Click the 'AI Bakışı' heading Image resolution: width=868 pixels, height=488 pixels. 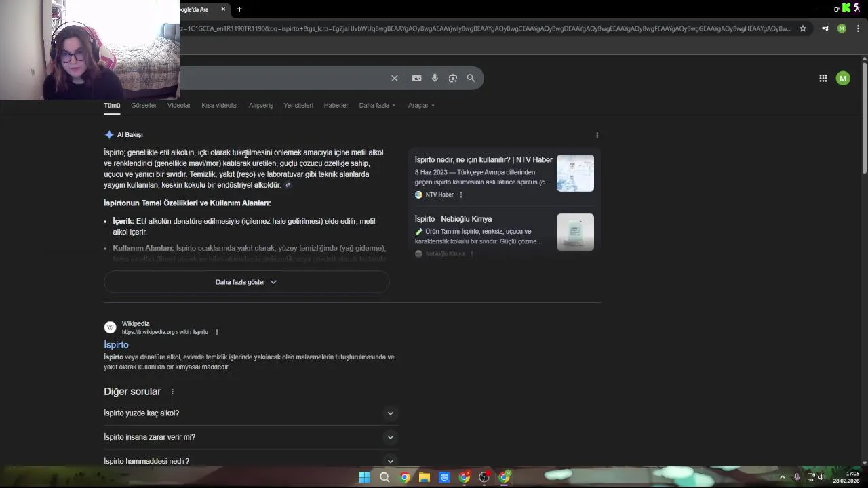130,135
